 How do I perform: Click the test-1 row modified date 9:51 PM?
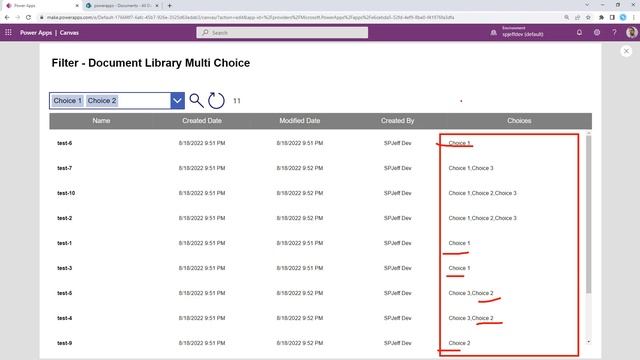point(300,243)
